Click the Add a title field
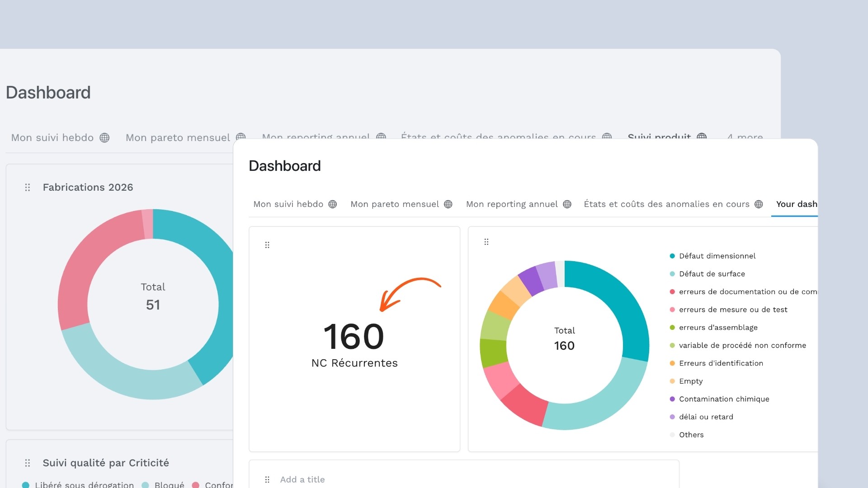868x488 pixels. click(302, 479)
